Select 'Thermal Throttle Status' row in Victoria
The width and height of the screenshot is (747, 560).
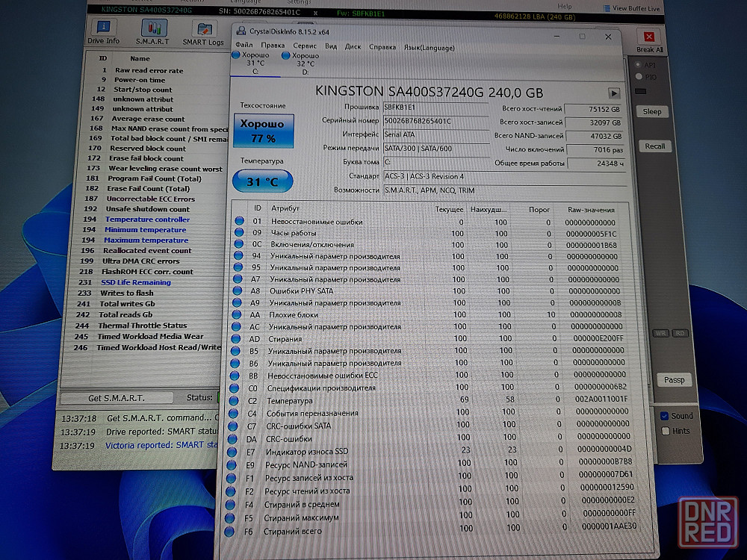[x=143, y=326]
